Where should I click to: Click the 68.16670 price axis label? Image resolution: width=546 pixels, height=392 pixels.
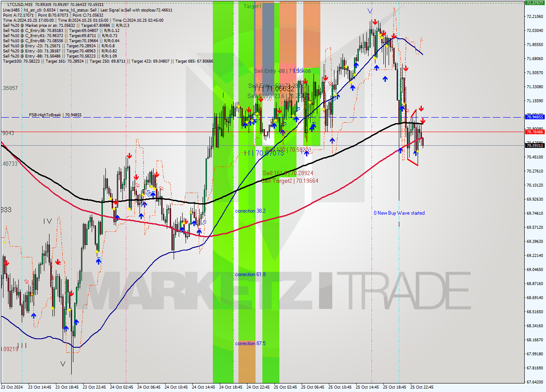click(x=535, y=340)
